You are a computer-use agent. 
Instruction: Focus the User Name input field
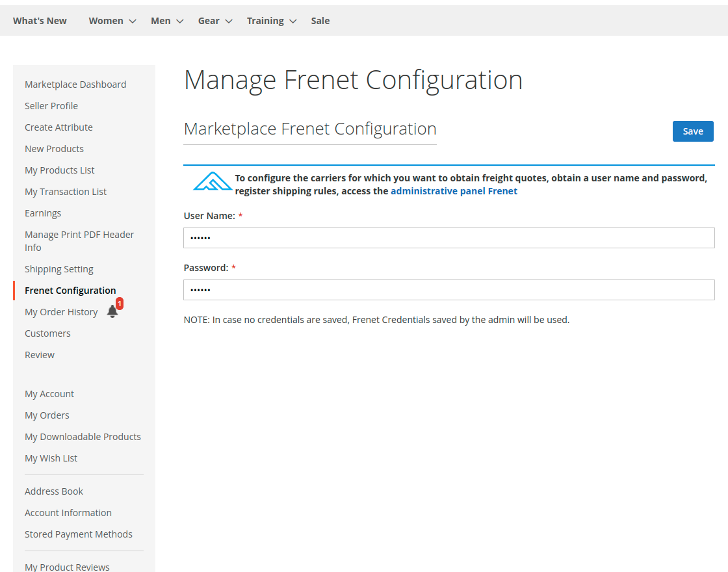tap(448, 238)
